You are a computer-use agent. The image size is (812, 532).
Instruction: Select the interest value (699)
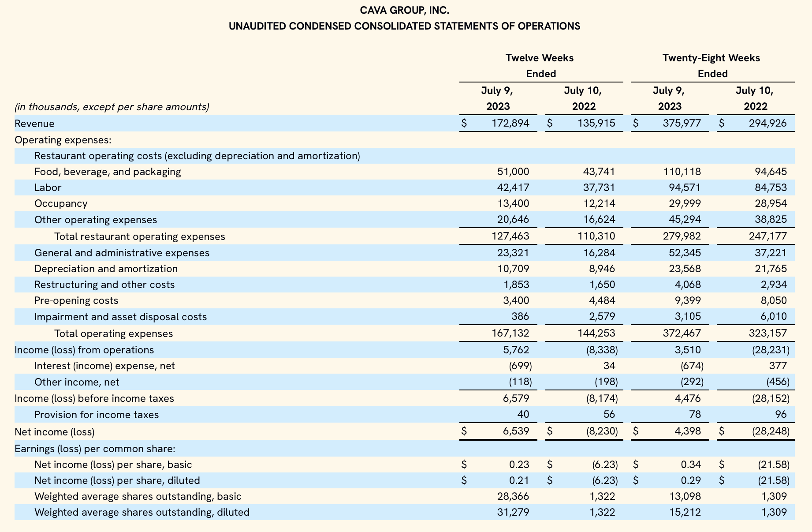point(520,366)
